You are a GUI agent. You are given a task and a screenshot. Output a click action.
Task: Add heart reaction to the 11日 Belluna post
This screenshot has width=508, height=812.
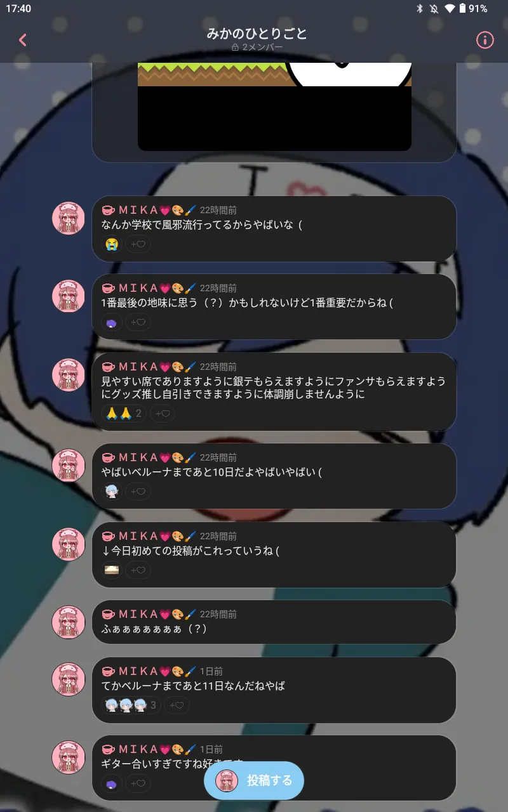(x=177, y=705)
